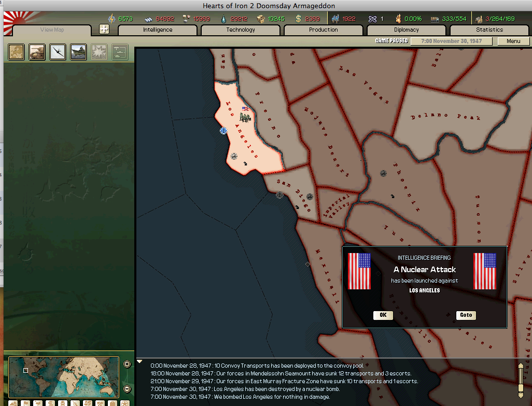
Task: Click Goto in the intelligence briefing
Action: click(466, 315)
